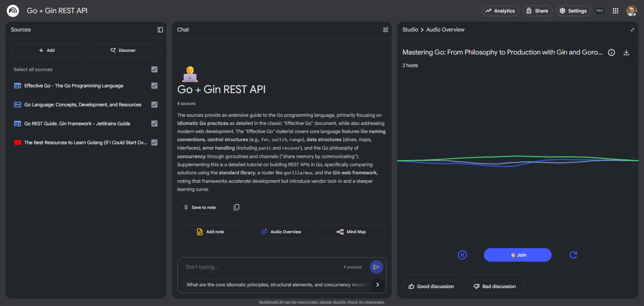644x306 pixels.
Task: Show audio overview info icon
Action: (611, 52)
